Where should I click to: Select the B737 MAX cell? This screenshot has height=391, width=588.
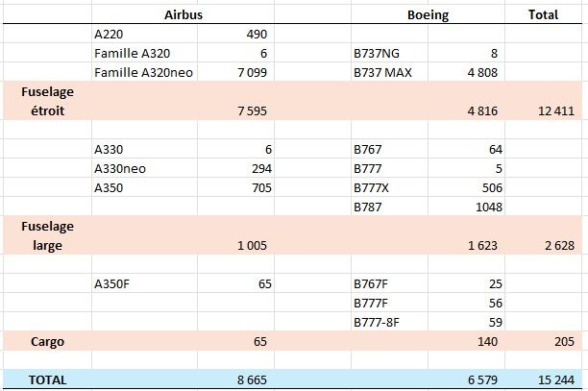pos(382,72)
